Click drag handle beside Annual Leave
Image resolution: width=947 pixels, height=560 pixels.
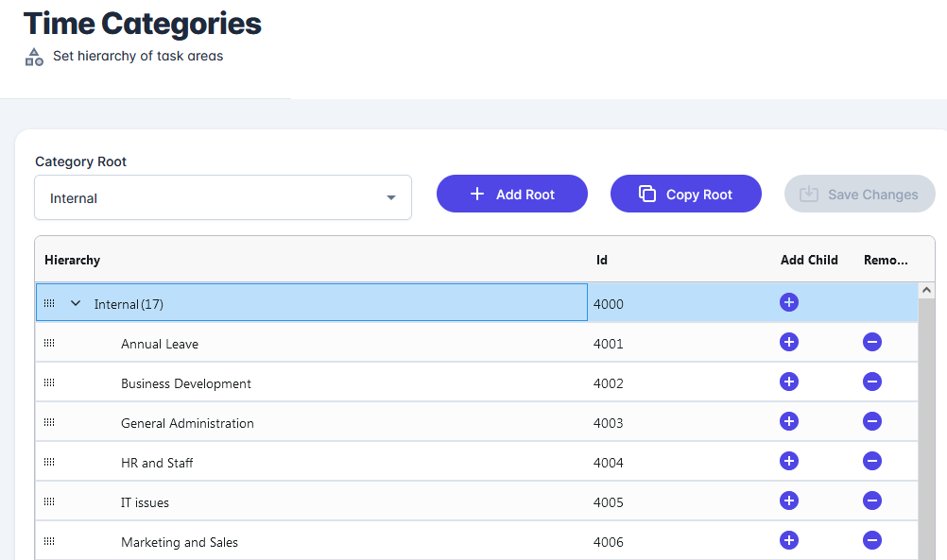click(49, 343)
